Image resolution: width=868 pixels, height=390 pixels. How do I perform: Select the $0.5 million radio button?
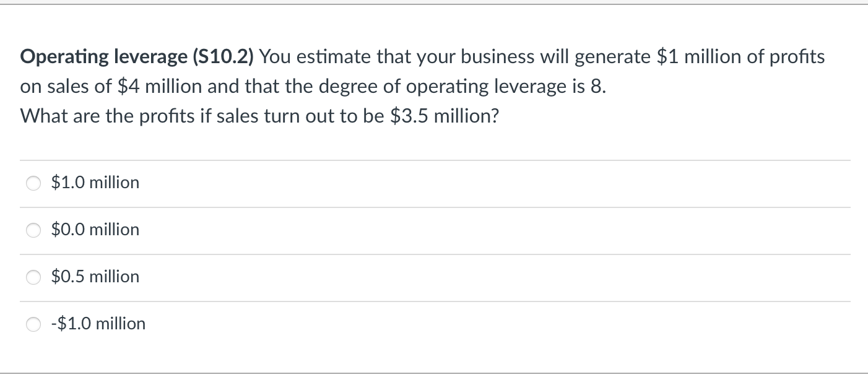click(x=33, y=277)
